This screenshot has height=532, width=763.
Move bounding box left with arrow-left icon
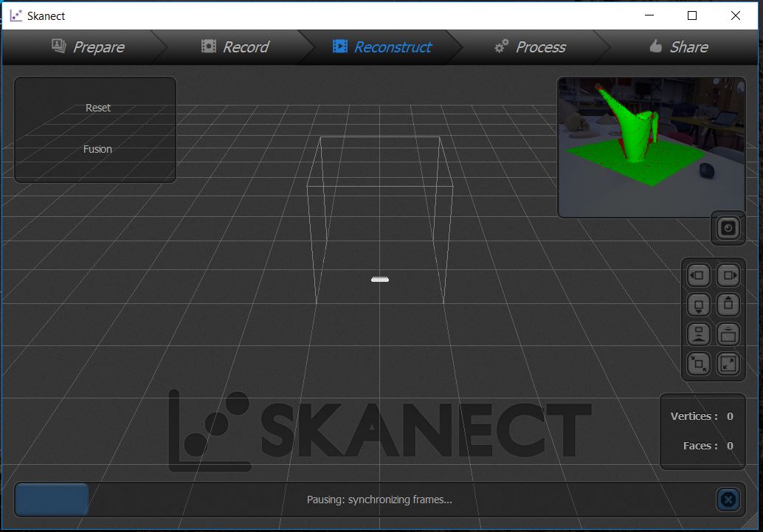[x=698, y=275]
